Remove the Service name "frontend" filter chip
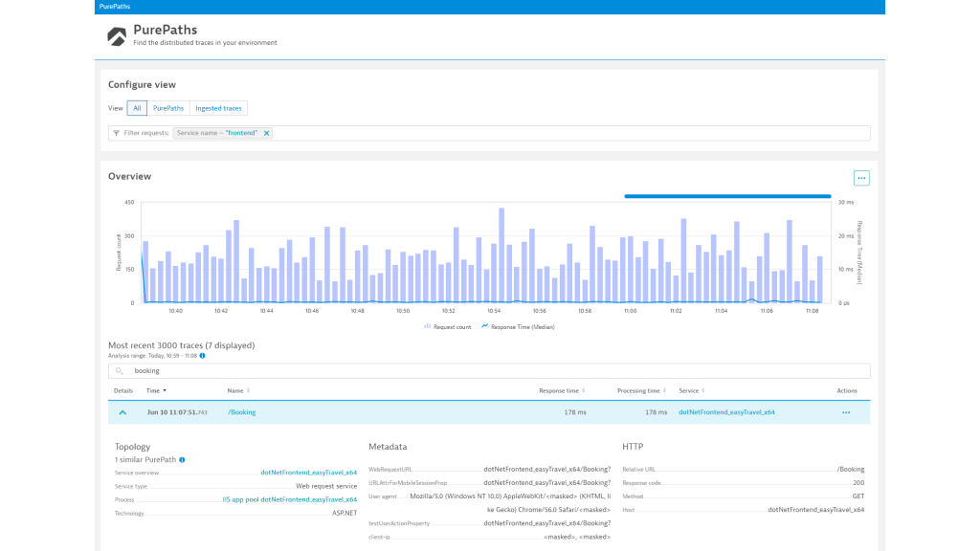The height and width of the screenshot is (551, 980). pos(267,133)
